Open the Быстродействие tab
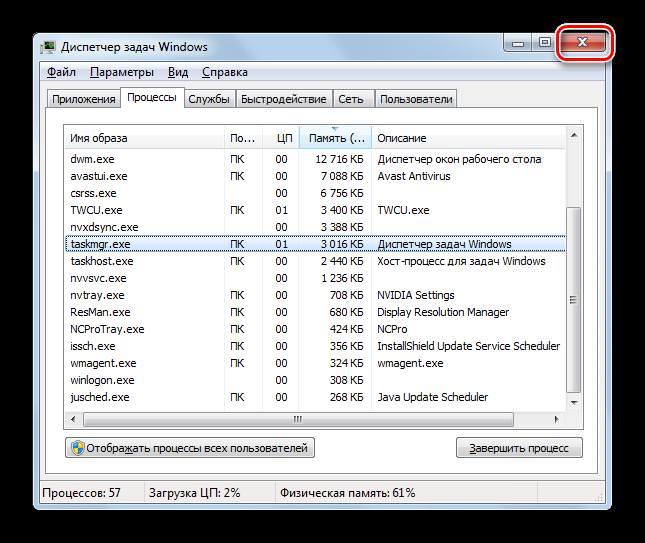The height and width of the screenshot is (543, 645). click(x=283, y=99)
